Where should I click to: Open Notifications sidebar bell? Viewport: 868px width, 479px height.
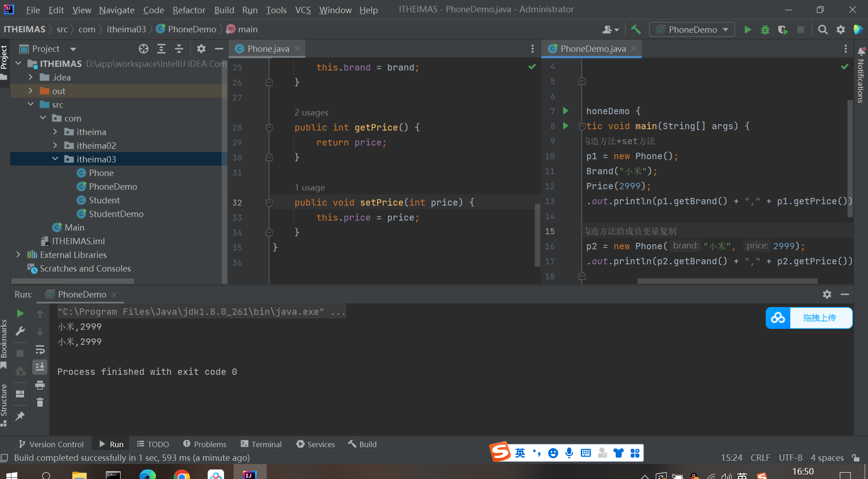click(x=861, y=51)
